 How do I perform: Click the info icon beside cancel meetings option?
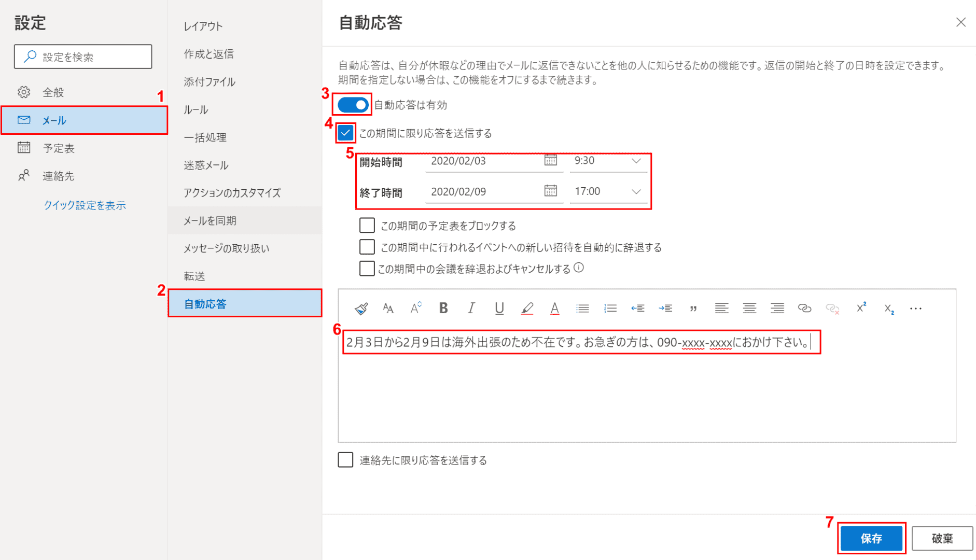click(579, 268)
